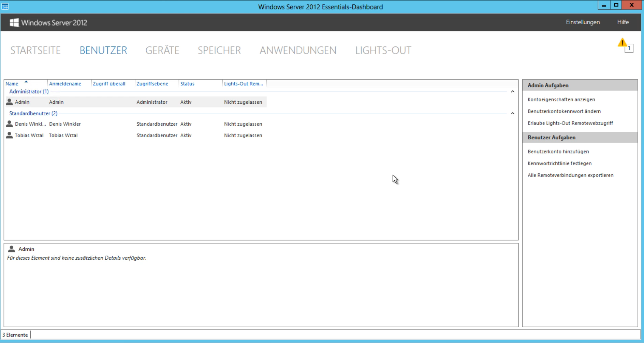
Task: Open the Hilfe menu
Action: (623, 22)
